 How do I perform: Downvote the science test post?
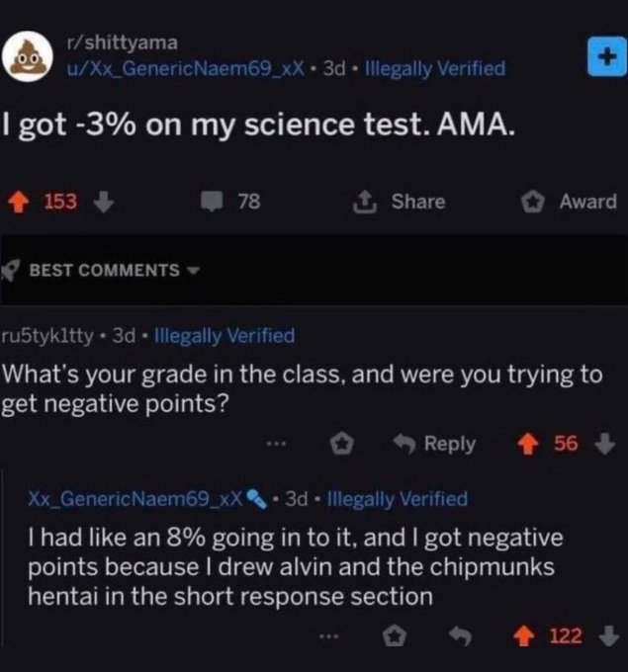coord(100,202)
